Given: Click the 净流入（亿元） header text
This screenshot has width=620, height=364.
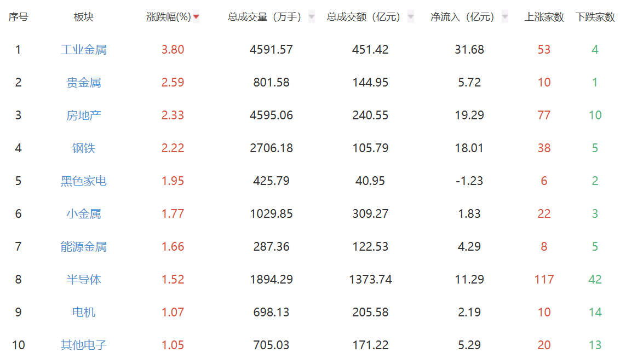Looking at the screenshot, I should 462,17.
